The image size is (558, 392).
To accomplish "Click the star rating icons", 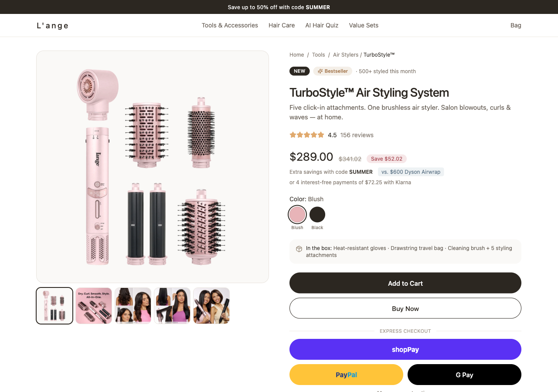I will click(x=307, y=135).
